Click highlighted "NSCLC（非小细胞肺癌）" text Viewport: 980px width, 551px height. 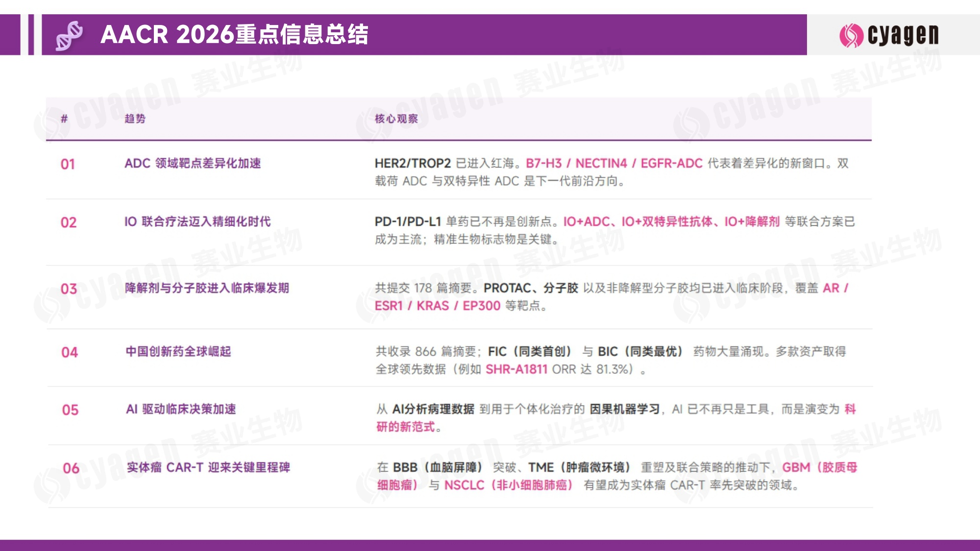click(510, 485)
